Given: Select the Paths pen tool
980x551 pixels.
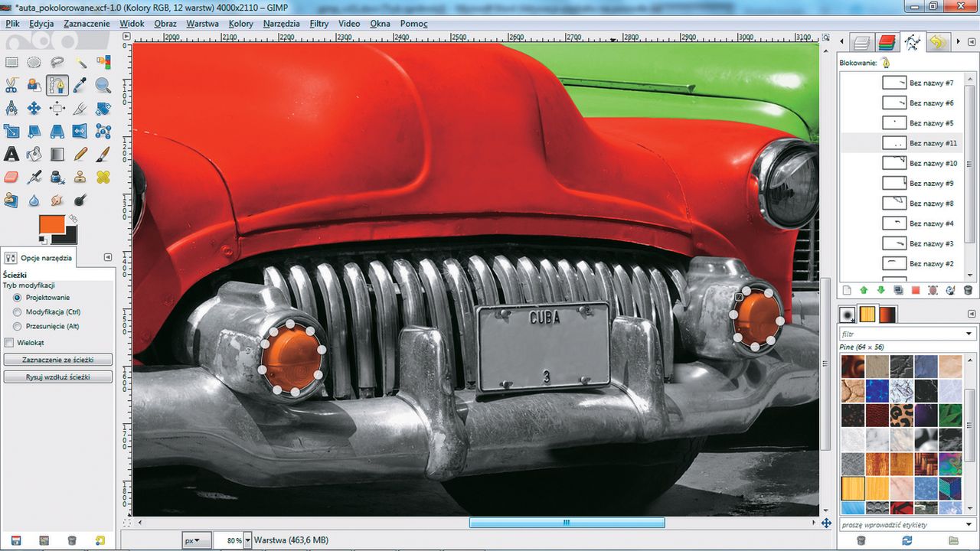Looking at the screenshot, I should [57, 86].
